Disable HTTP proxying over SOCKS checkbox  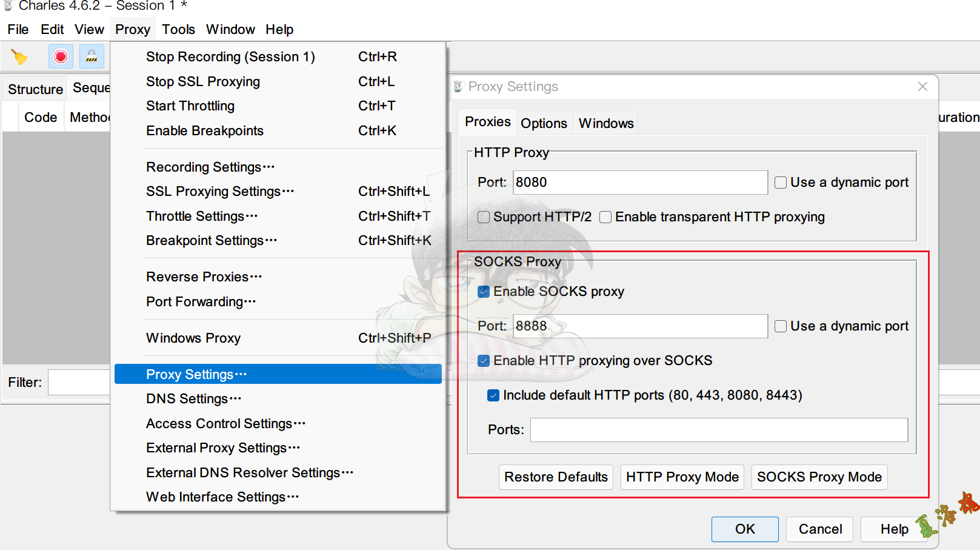click(484, 361)
